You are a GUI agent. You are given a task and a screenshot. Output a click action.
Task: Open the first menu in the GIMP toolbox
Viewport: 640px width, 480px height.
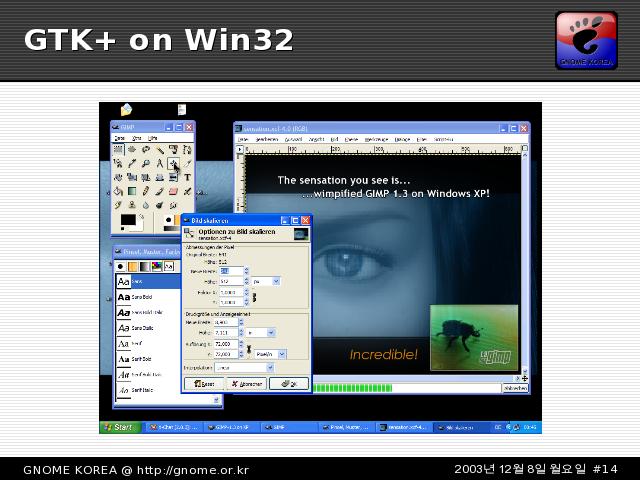(119, 139)
